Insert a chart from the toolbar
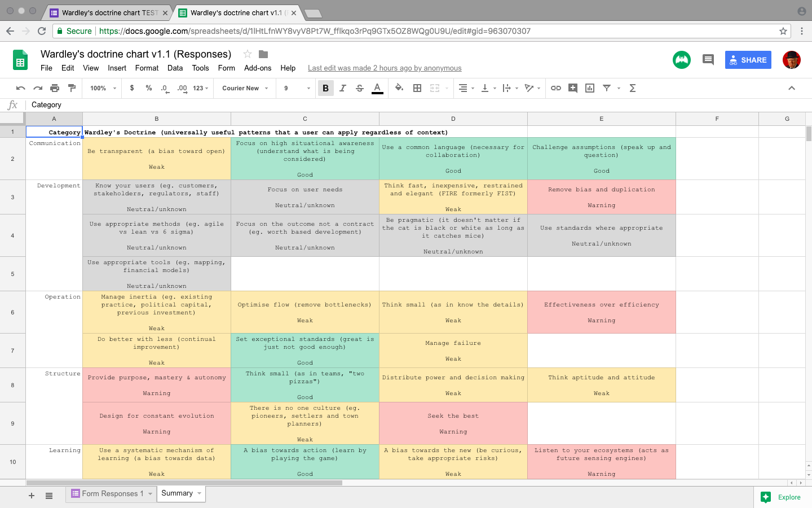Image resolution: width=812 pixels, height=508 pixels. pos(589,88)
